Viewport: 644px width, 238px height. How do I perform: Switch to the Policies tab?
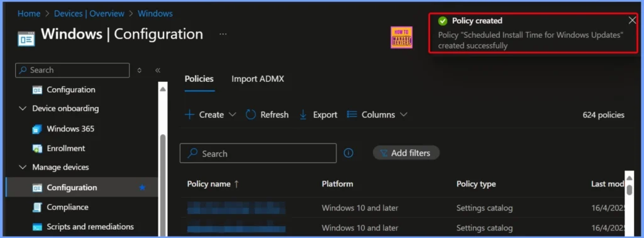[x=199, y=79]
